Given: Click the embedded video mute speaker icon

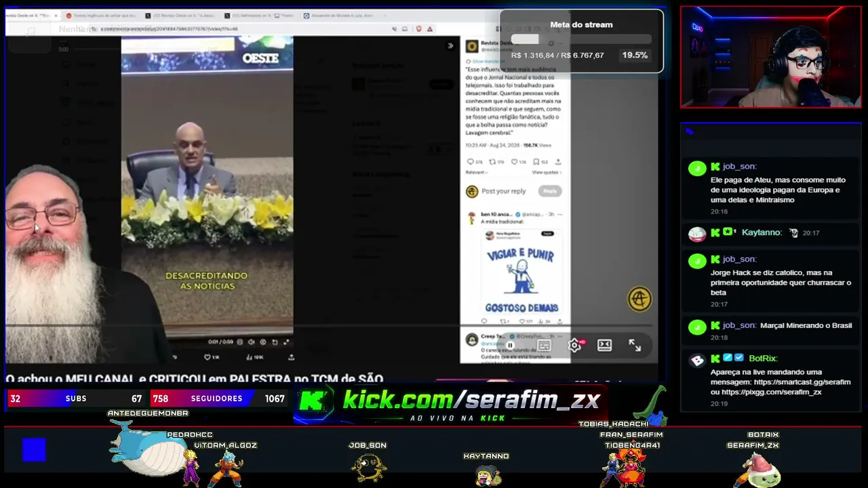Looking at the screenshot, I should pos(251,342).
